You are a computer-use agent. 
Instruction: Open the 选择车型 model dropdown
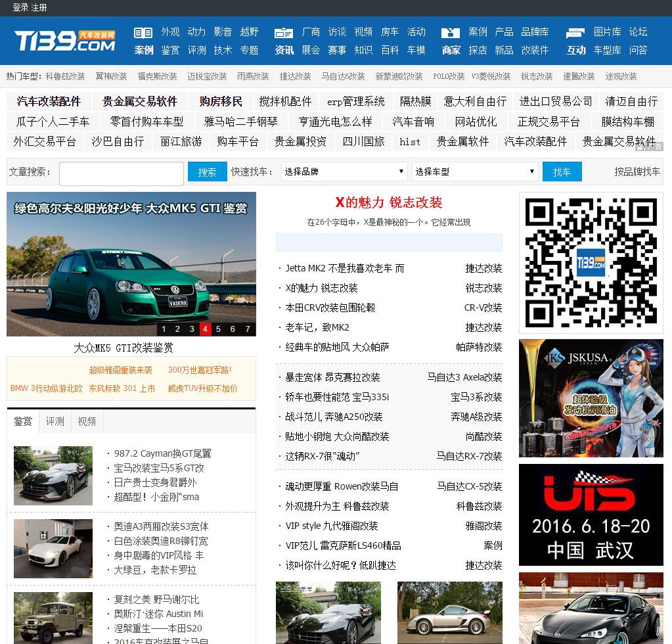coord(475,172)
